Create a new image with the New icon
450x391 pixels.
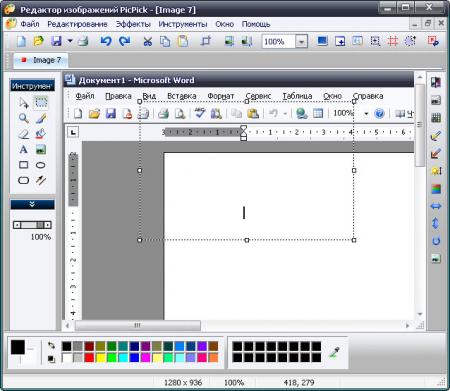coord(21,41)
